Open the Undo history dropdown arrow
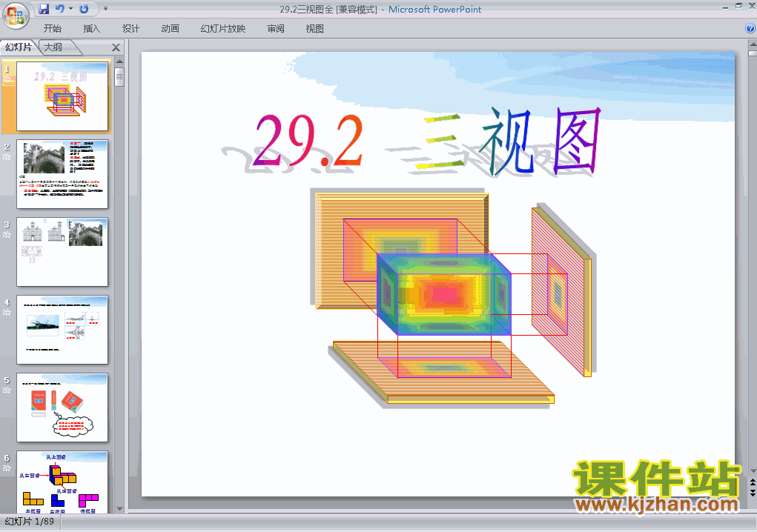The image size is (757, 532). pyautogui.click(x=70, y=9)
